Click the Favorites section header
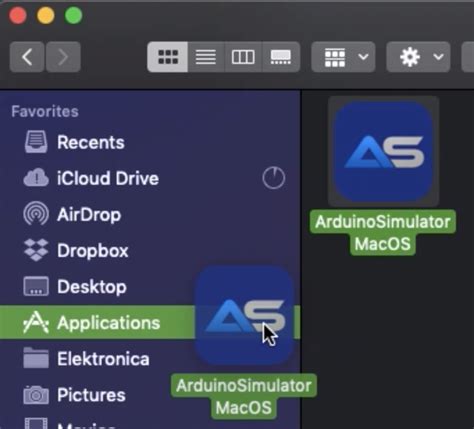The image size is (474, 429). tap(45, 111)
